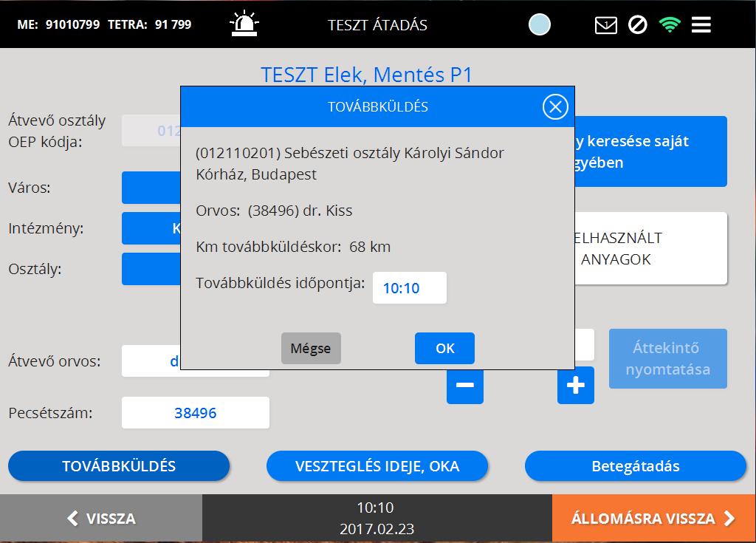Edit the Továbbküldés időpontja time field
Image resolution: width=756 pixels, height=543 pixels.
pyautogui.click(x=409, y=288)
